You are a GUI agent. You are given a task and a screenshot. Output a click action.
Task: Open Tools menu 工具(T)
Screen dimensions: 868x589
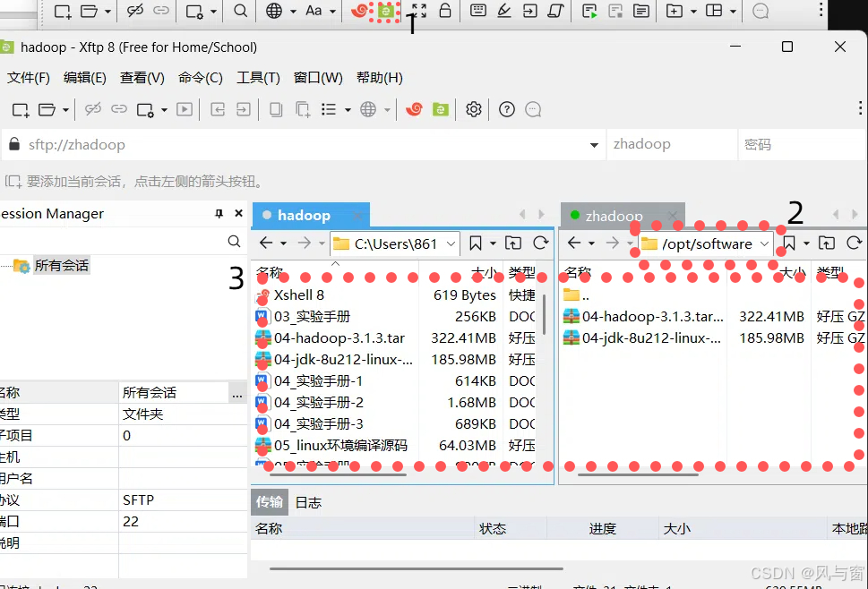[x=259, y=78]
